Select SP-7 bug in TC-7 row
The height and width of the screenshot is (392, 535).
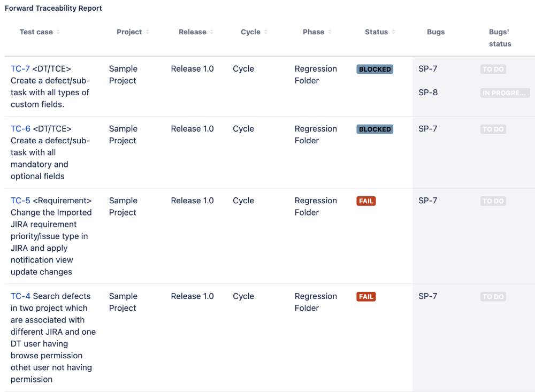point(428,69)
